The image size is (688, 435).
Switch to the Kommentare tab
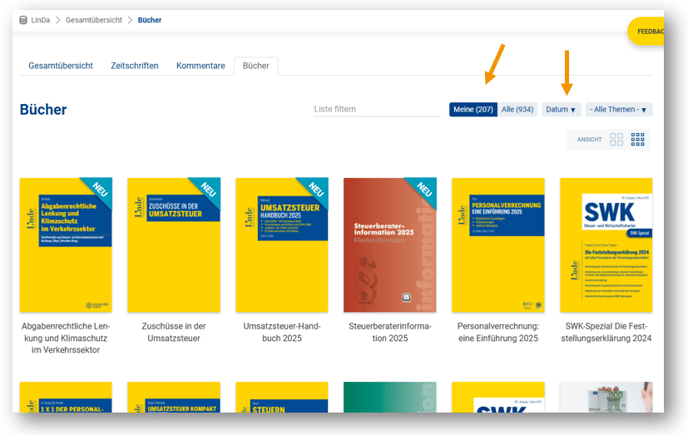[x=201, y=66]
